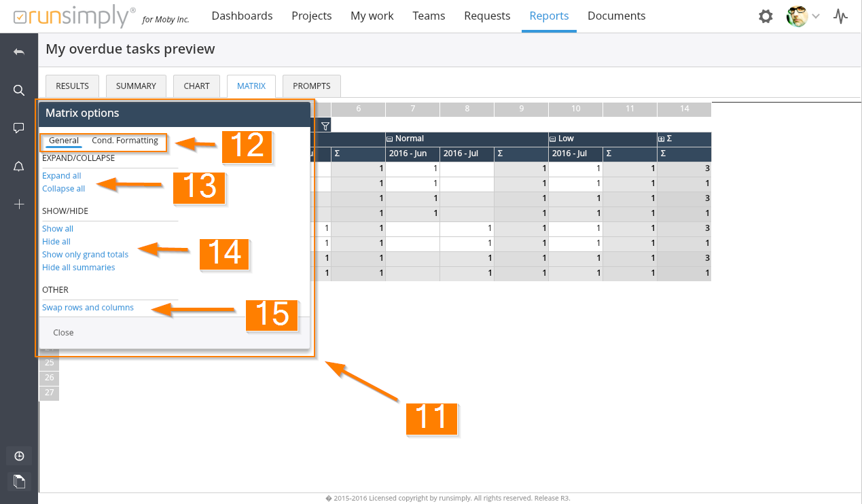Open the settings gear icon

click(766, 16)
